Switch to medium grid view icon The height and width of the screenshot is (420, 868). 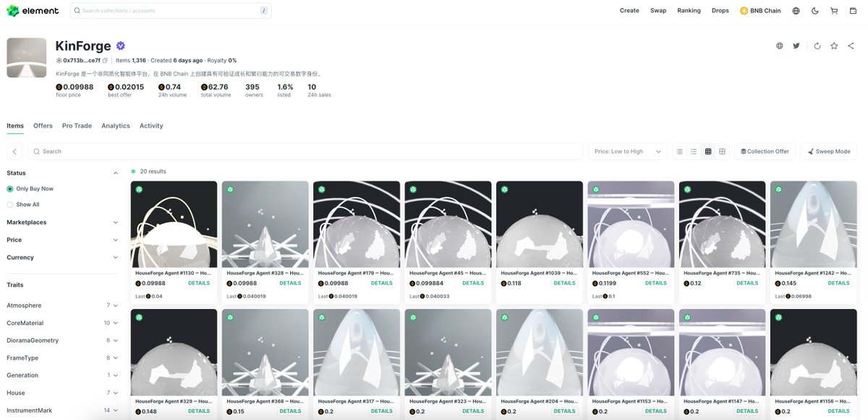pos(708,151)
